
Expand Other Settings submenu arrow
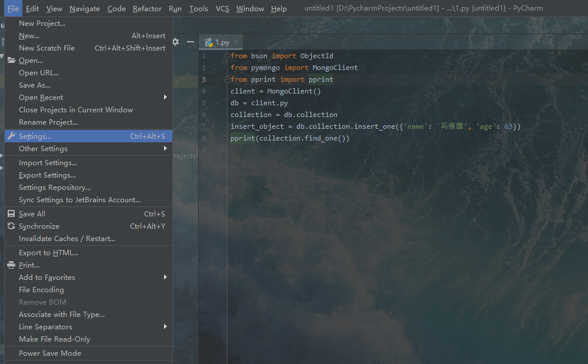point(165,148)
